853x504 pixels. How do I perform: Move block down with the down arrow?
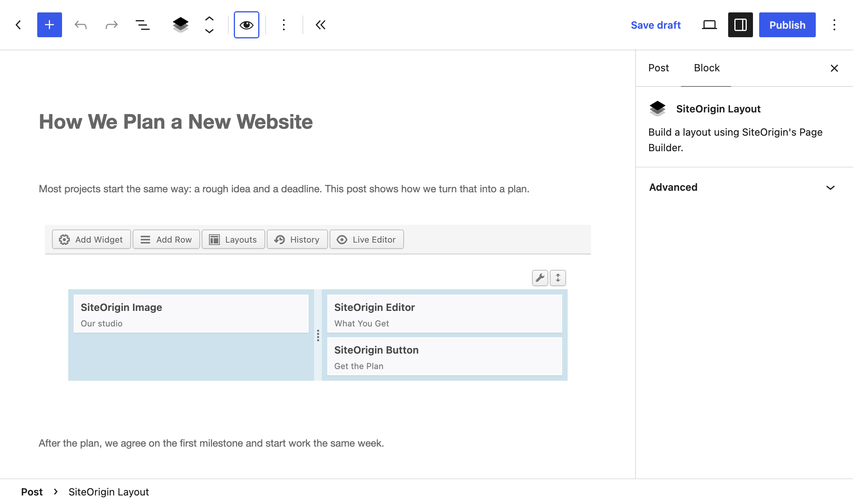coord(209,31)
